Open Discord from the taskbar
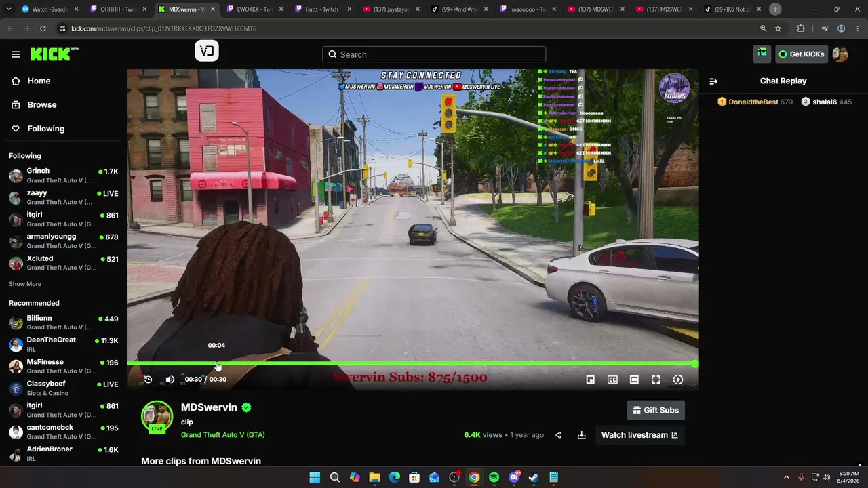868x488 pixels. 514,477
